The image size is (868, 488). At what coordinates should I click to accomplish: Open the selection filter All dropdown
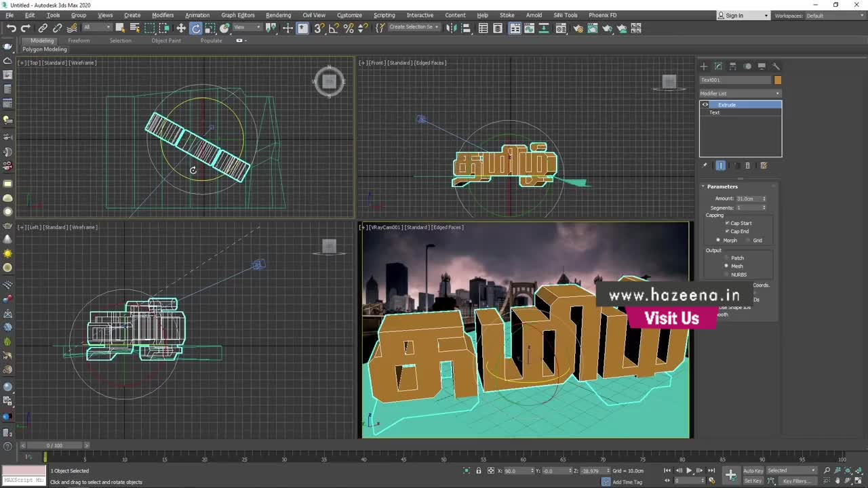tap(96, 27)
